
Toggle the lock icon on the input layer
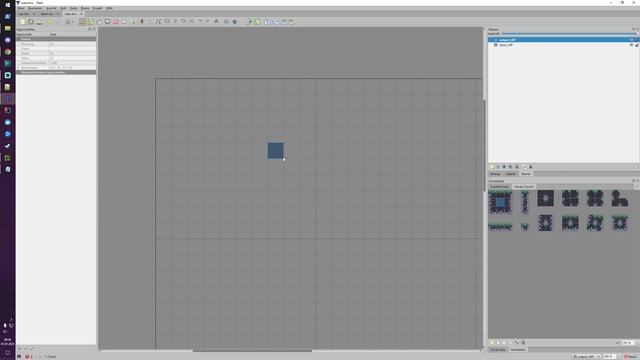click(x=637, y=45)
